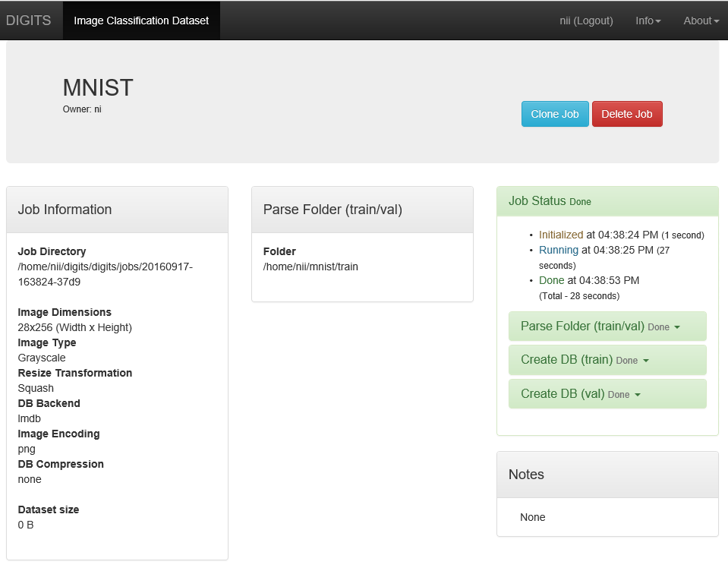Click the Owner: nii text
This screenshot has width=728, height=571.
click(82, 109)
